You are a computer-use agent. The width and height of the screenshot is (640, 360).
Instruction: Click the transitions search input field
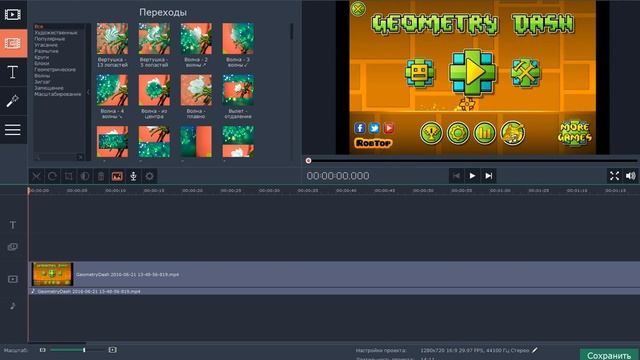[56, 157]
